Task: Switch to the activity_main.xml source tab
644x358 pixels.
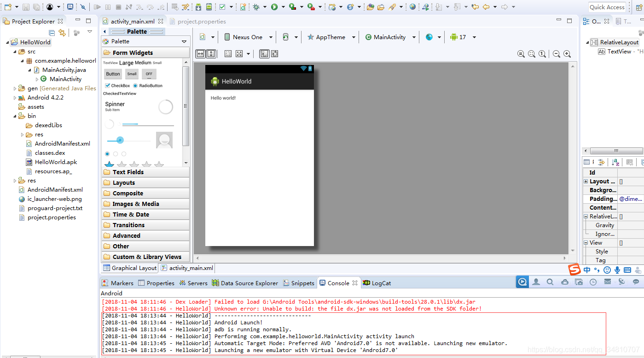Action: click(187, 268)
